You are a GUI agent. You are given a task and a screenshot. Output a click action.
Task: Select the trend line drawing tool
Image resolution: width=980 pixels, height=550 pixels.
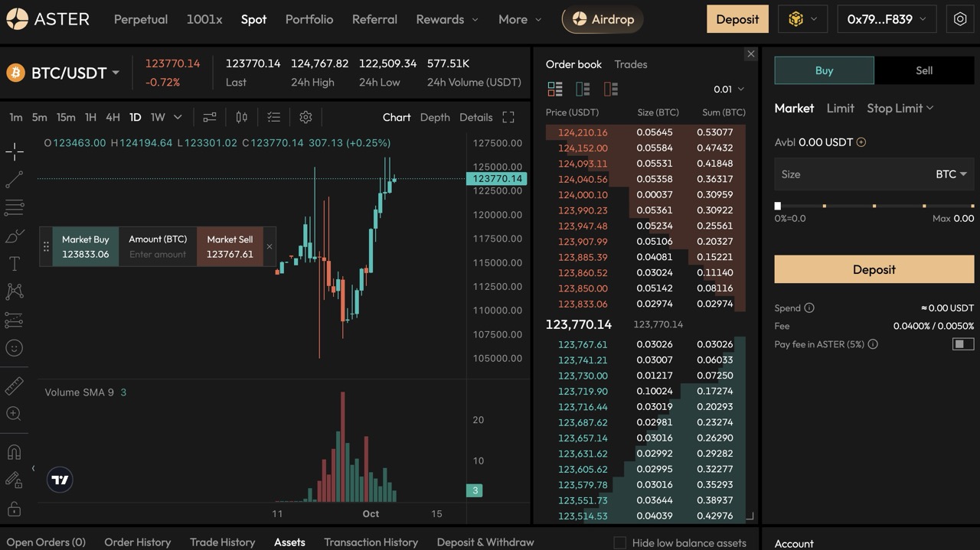(x=15, y=180)
